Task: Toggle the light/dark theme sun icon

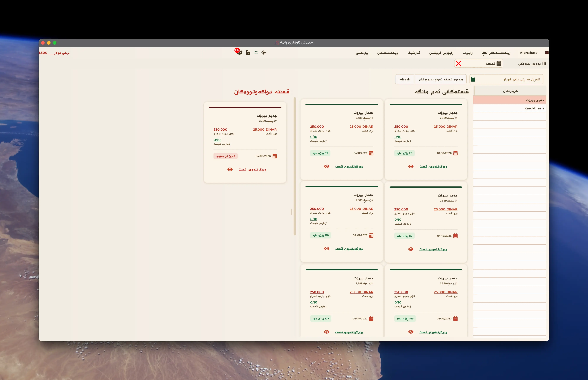Action: pyautogui.click(x=264, y=53)
